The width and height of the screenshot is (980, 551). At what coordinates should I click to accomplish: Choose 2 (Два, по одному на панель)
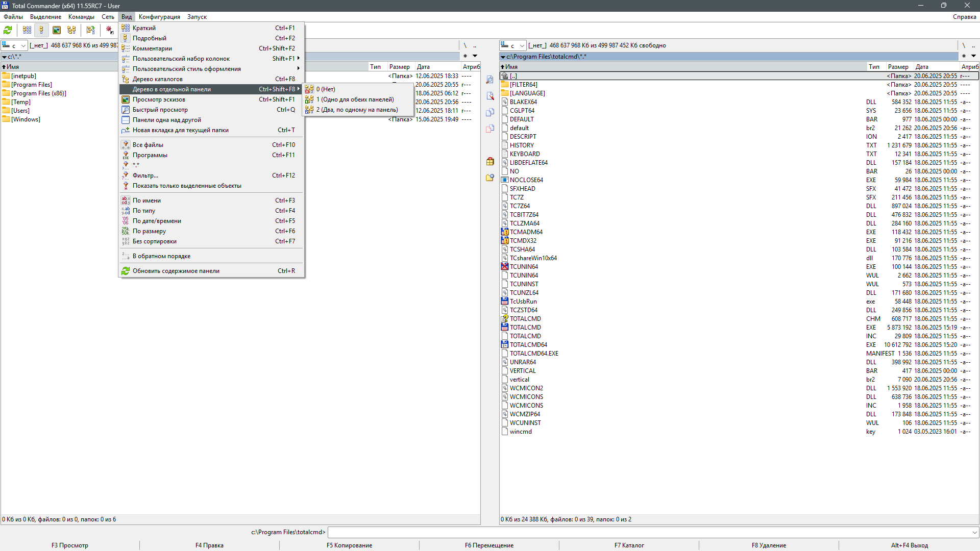point(358,110)
